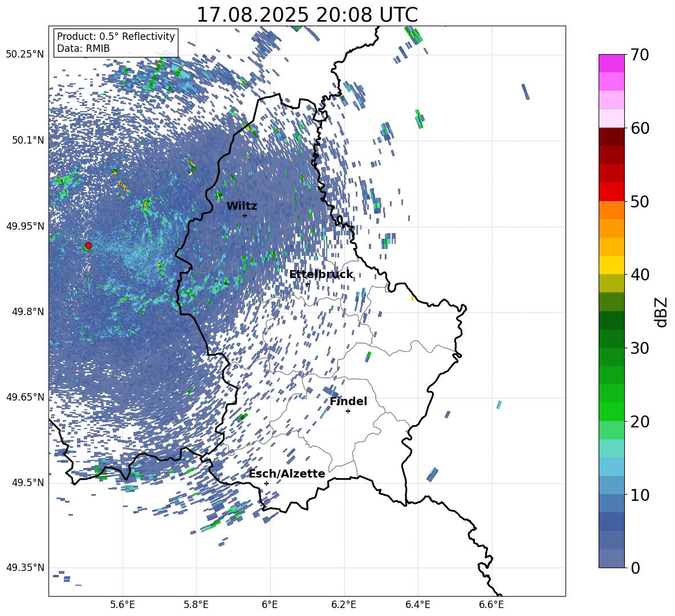Click the 5.8°E longitude label

pyautogui.click(x=196, y=605)
